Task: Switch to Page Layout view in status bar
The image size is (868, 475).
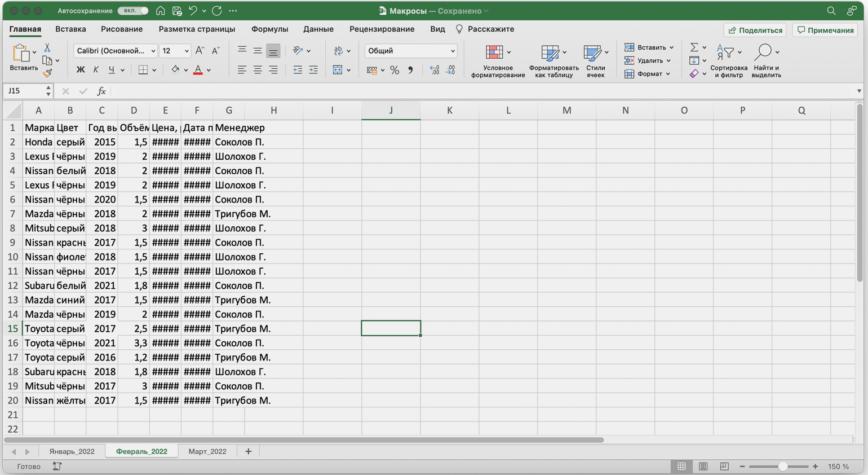Action: click(x=703, y=467)
